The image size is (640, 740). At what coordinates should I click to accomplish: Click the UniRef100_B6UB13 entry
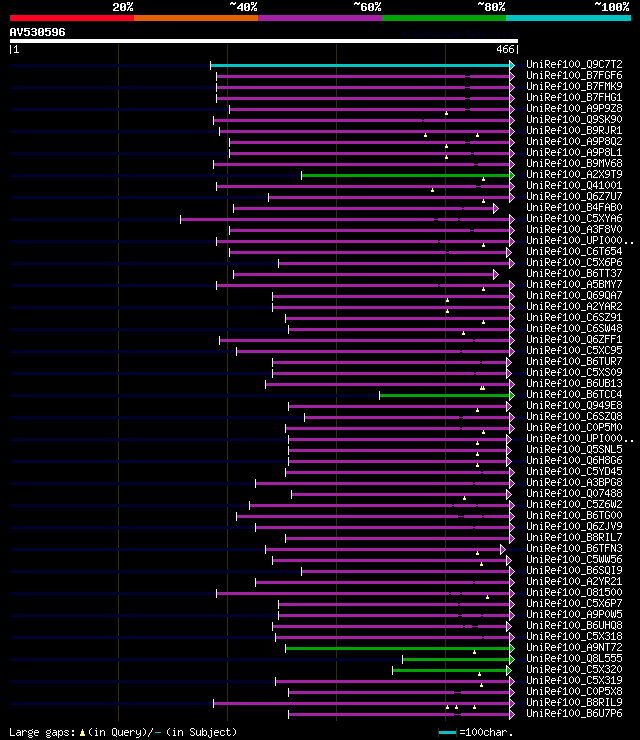tap(574, 384)
